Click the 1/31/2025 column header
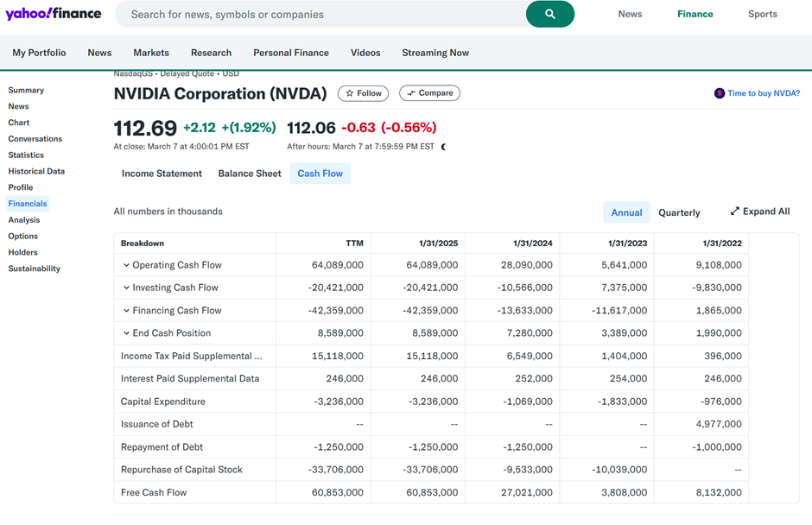Image resolution: width=812 pixels, height=525 pixels. (x=439, y=244)
